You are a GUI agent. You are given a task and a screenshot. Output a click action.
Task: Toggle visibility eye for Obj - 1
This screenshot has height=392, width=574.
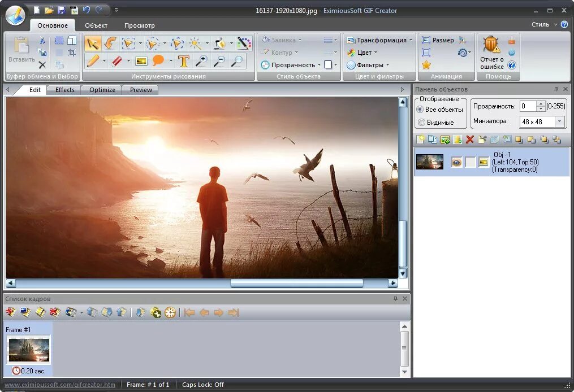coord(456,162)
